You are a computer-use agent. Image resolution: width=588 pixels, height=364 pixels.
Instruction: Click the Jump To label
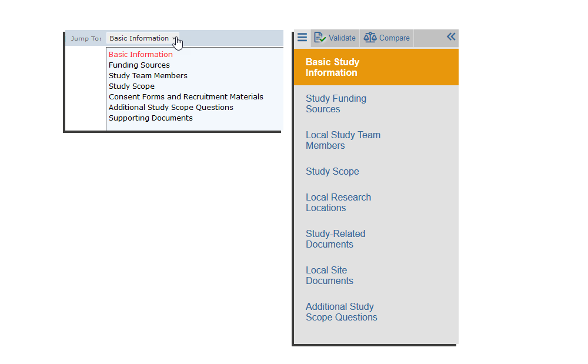tap(86, 39)
